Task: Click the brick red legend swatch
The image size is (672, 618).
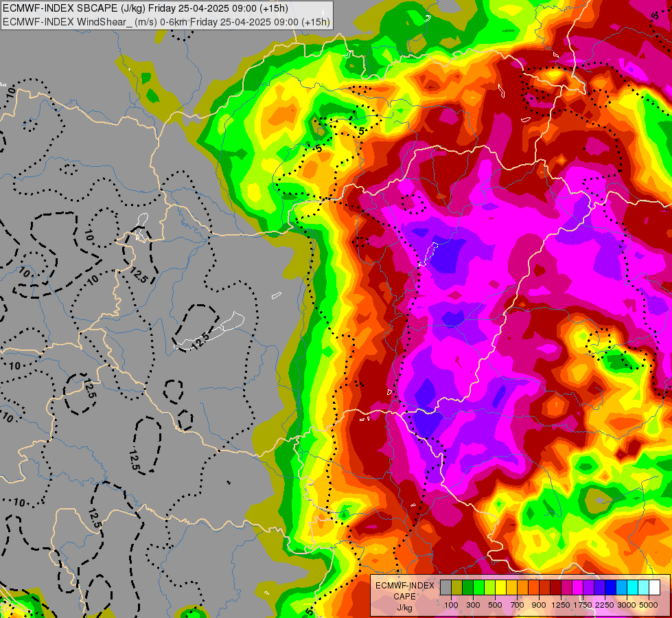Action: pos(545,588)
